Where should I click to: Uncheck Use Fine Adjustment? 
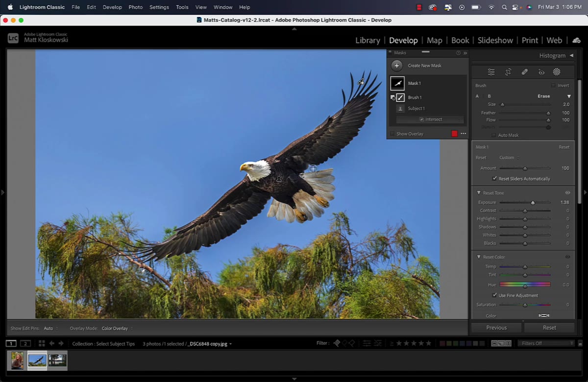point(494,295)
